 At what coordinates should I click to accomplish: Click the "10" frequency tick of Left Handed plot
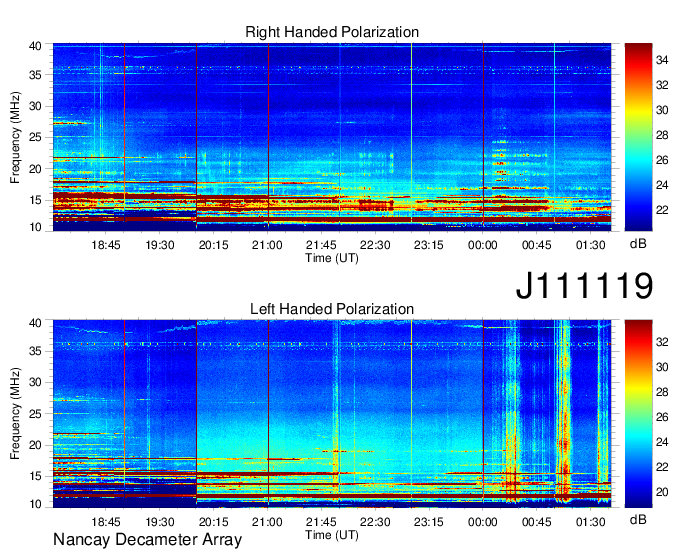(x=35, y=504)
